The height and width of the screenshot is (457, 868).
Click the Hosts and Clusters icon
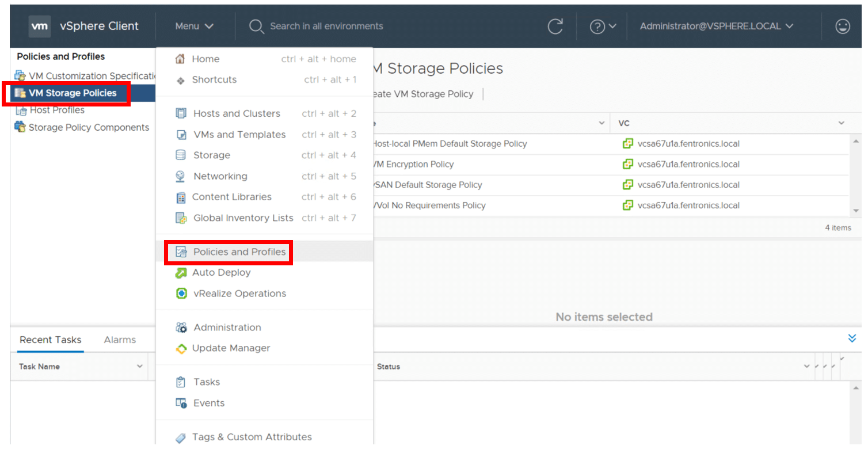[181, 113]
